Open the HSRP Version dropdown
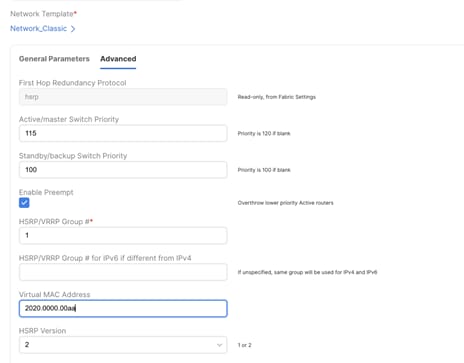 tap(123, 345)
